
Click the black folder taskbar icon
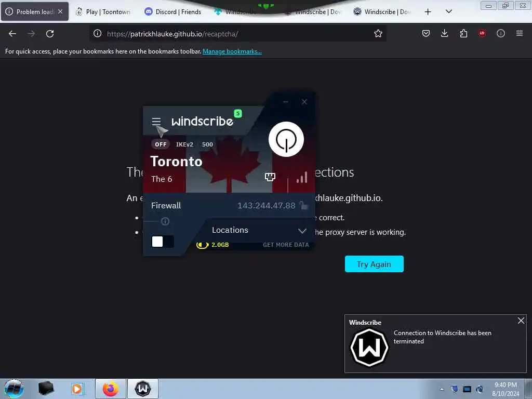tap(46, 389)
